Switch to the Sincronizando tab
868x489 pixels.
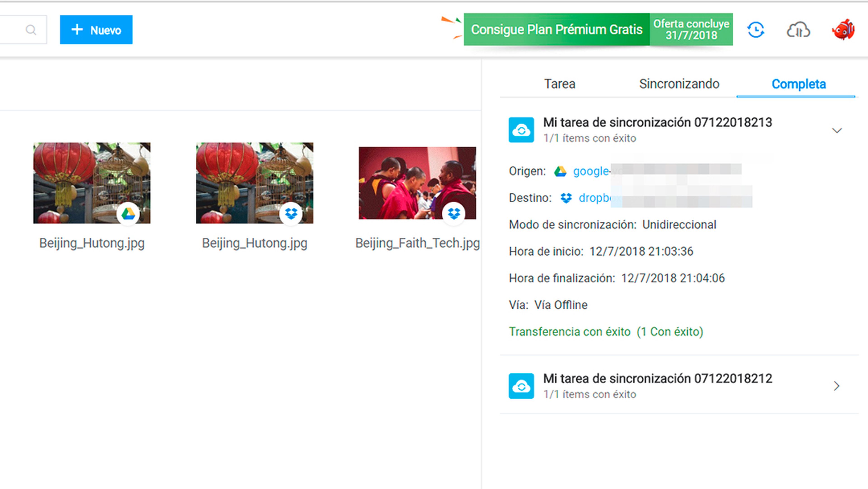coord(679,84)
